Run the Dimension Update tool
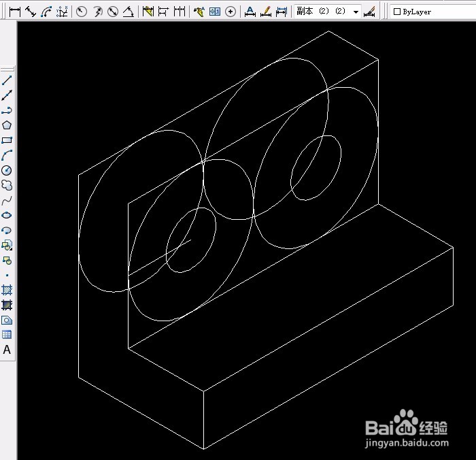 tap(282, 12)
